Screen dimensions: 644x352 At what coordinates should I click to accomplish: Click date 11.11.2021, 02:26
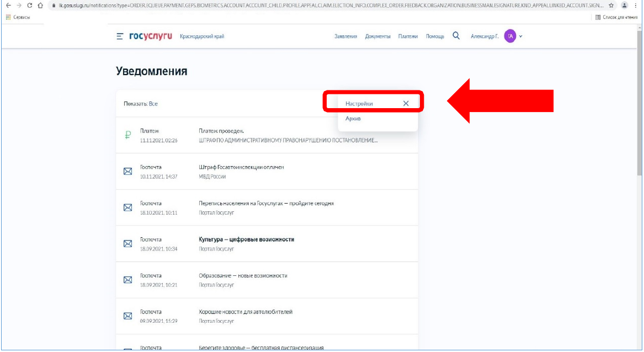pos(158,141)
